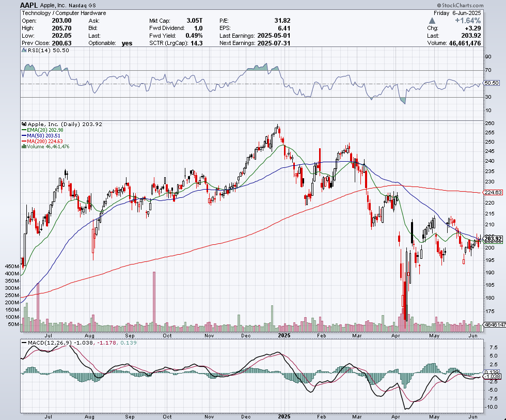506x420 pixels.
Task: Click the red MA(200) legend line marker
Action: click(23, 141)
